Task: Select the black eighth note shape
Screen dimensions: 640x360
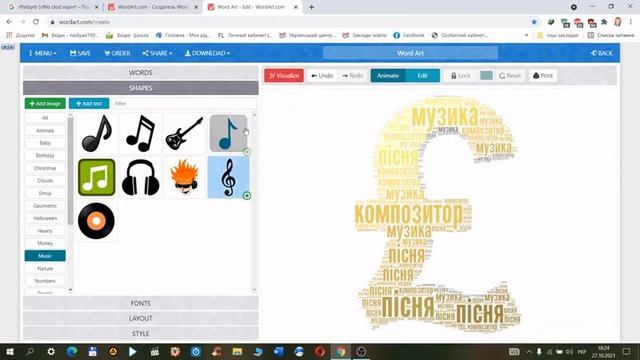Action: pyautogui.click(x=97, y=133)
